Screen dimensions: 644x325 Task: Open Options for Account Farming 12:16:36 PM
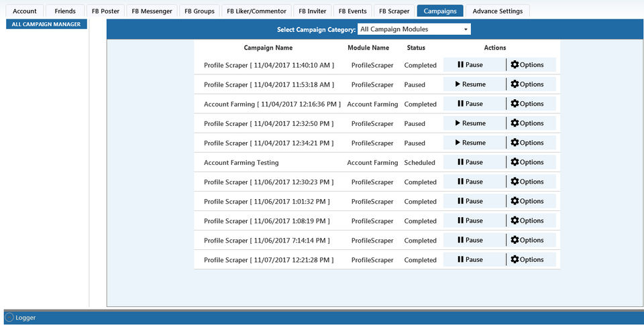[531, 104]
